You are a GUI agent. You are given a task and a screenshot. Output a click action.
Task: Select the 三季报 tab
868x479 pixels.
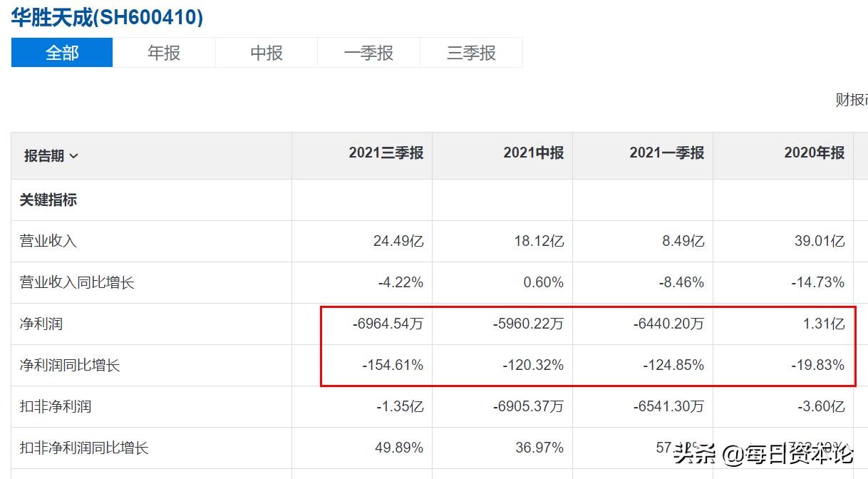click(x=471, y=53)
